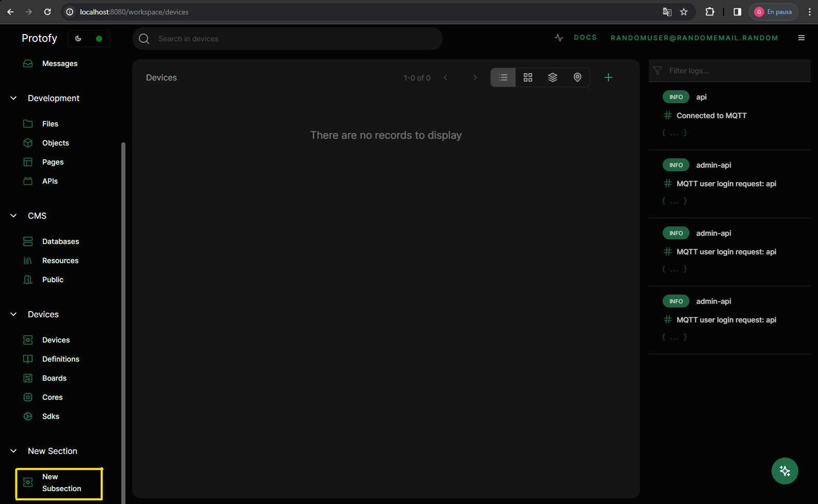Add a new device with plus icon
Image resolution: width=818 pixels, height=504 pixels.
608,77
